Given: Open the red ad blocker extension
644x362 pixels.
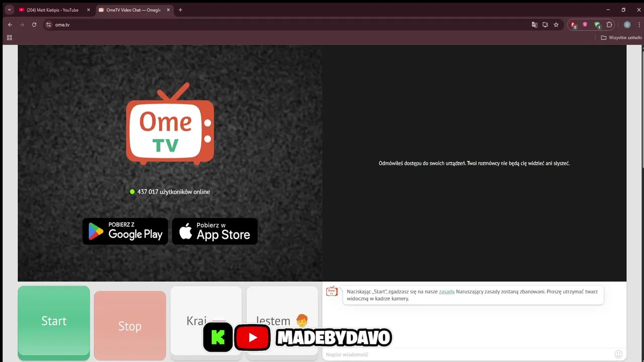Looking at the screenshot, I should tap(573, 25).
